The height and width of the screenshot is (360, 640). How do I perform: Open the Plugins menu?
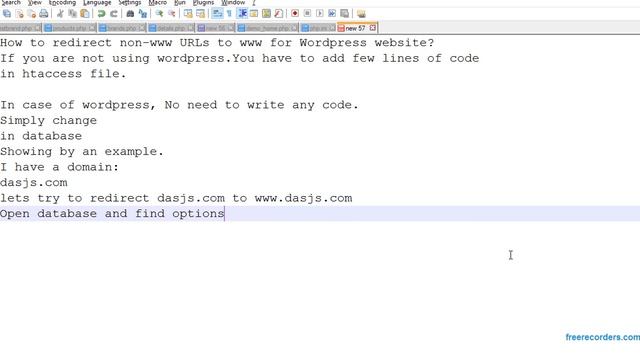click(x=203, y=2)
